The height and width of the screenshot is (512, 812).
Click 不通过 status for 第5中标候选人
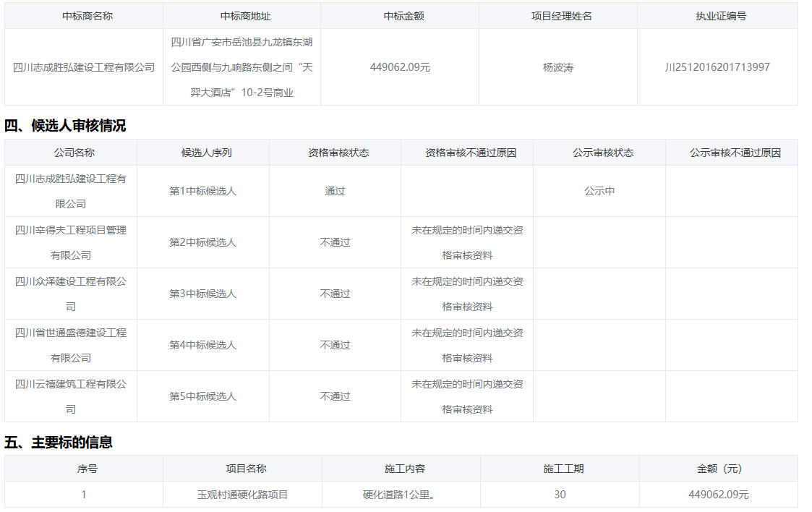pyautogui.click(x=335, y=396)
